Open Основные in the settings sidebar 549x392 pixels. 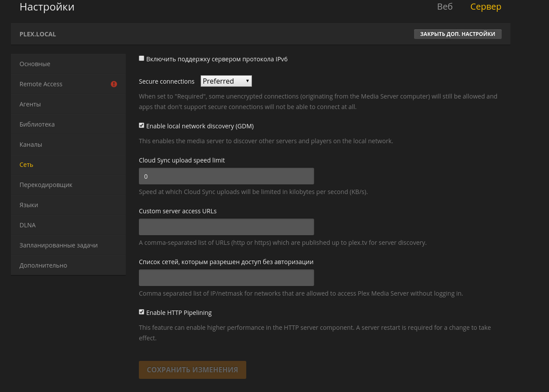(35, 64)
